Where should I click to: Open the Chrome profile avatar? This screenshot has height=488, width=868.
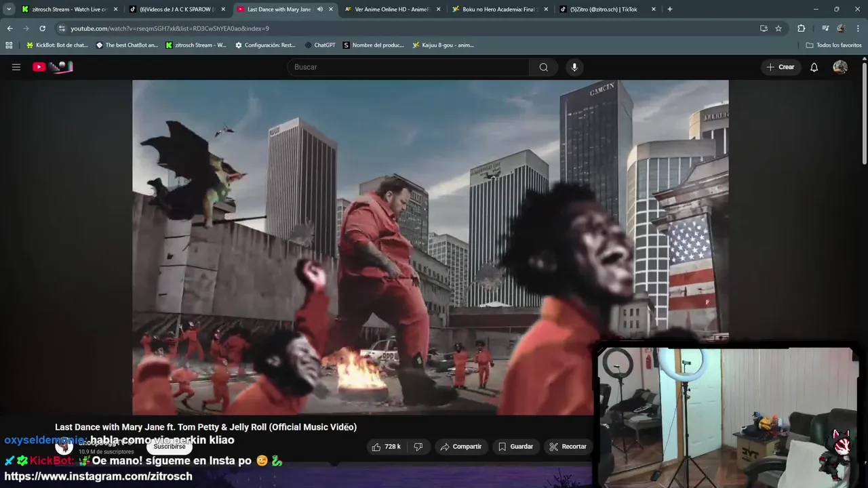(x=842, y=28)
